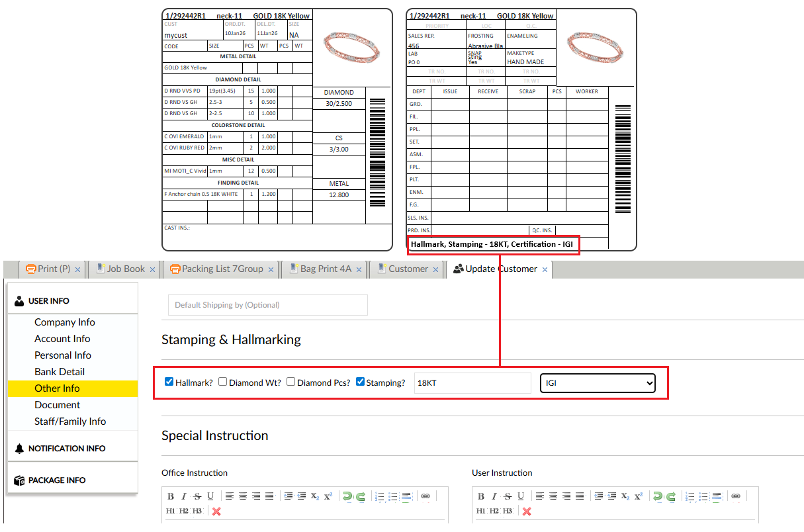Screen dimensions: 804x532
Task: Uncheck the Hallmark? checkbox
Action: (x=169, y=382)
